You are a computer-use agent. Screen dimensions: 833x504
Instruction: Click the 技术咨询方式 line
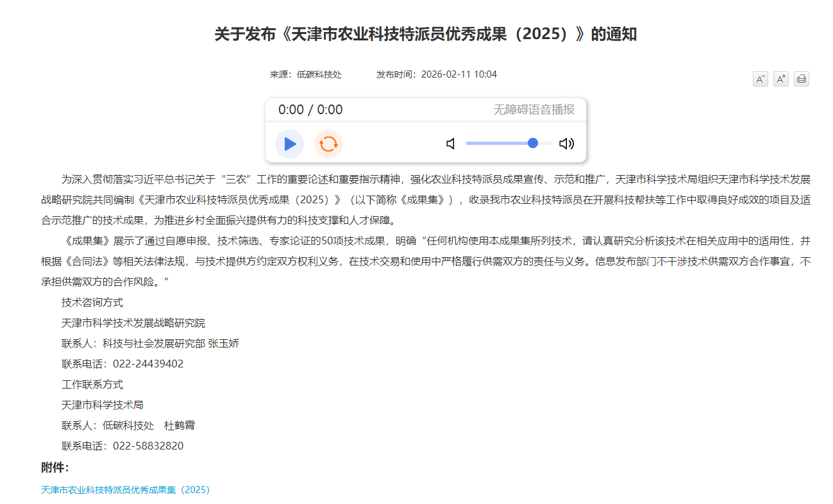tap(92, 303)
